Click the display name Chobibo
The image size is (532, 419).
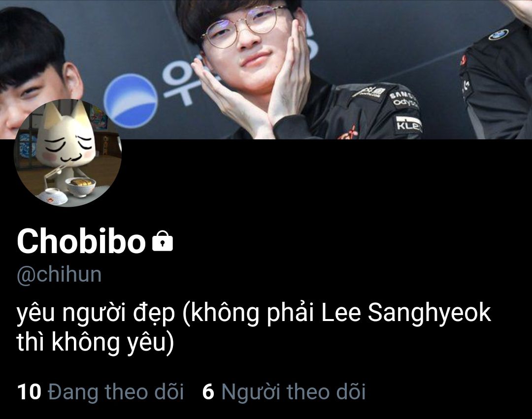pyautogui.click(x=81, y=241)
